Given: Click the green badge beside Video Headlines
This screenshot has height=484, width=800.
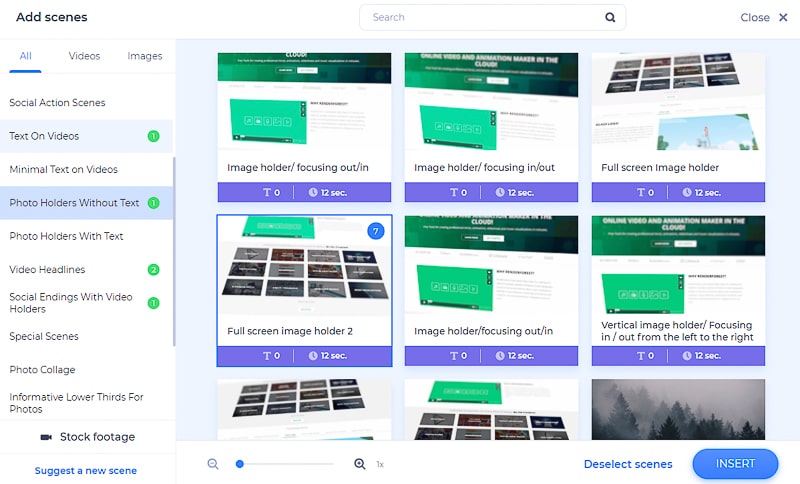Looking at the screenshot, I should click(x=153, y=269).
